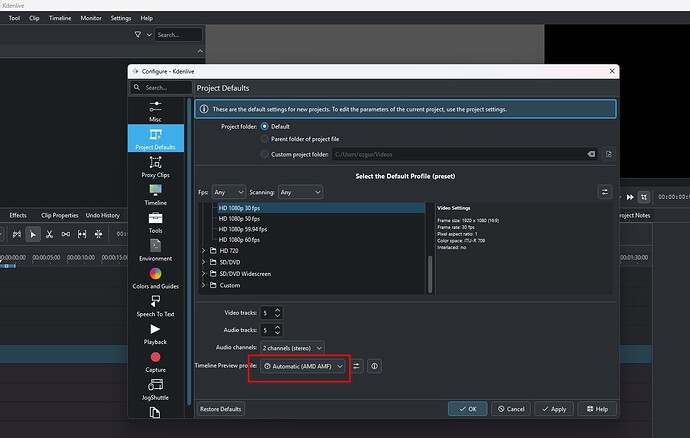Click the Cancel button
The height and width of the screenshot is (438, 690).
511,409
